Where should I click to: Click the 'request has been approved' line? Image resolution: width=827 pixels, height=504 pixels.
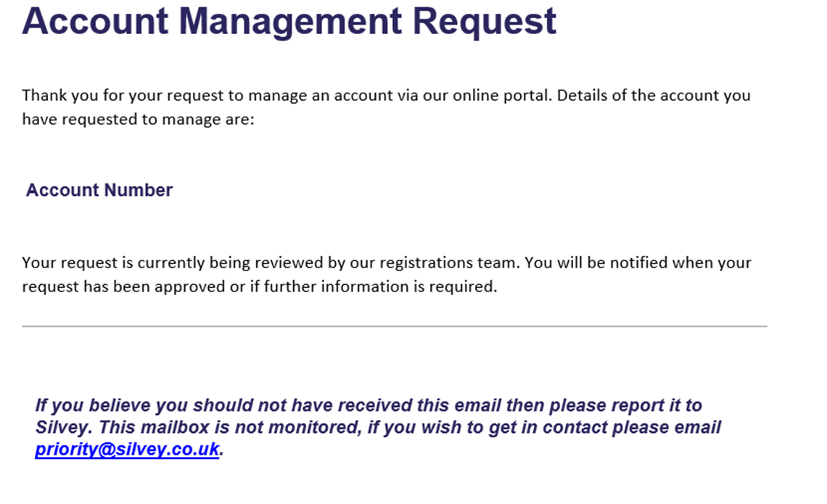click(260, 286)
